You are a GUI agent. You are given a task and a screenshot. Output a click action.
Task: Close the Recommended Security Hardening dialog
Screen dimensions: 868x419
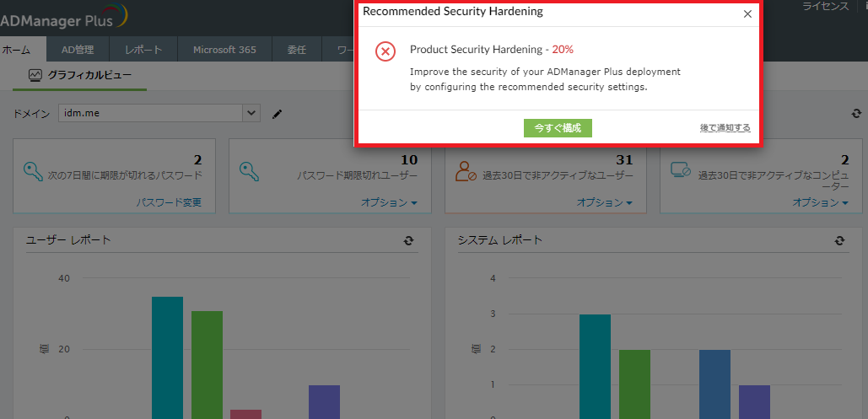(x=747, y=13)
